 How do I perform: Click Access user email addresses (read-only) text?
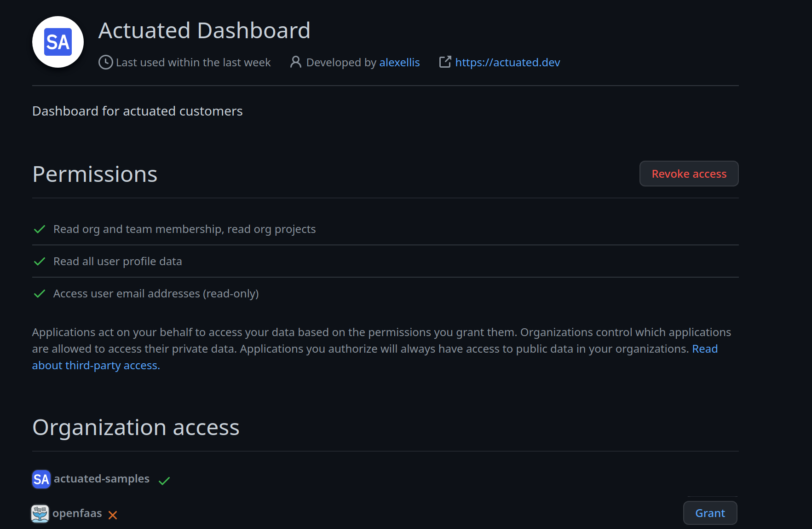click(x=156, y=294)
